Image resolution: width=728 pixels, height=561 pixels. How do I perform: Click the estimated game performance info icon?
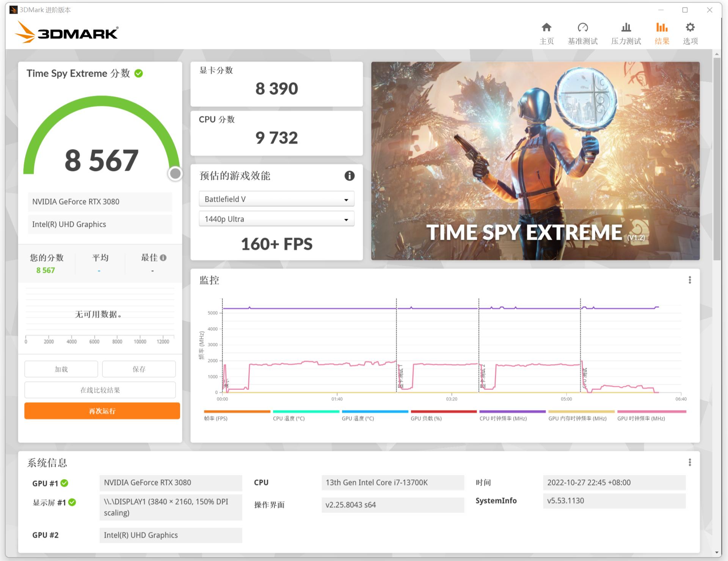click(x=349, y=176)
